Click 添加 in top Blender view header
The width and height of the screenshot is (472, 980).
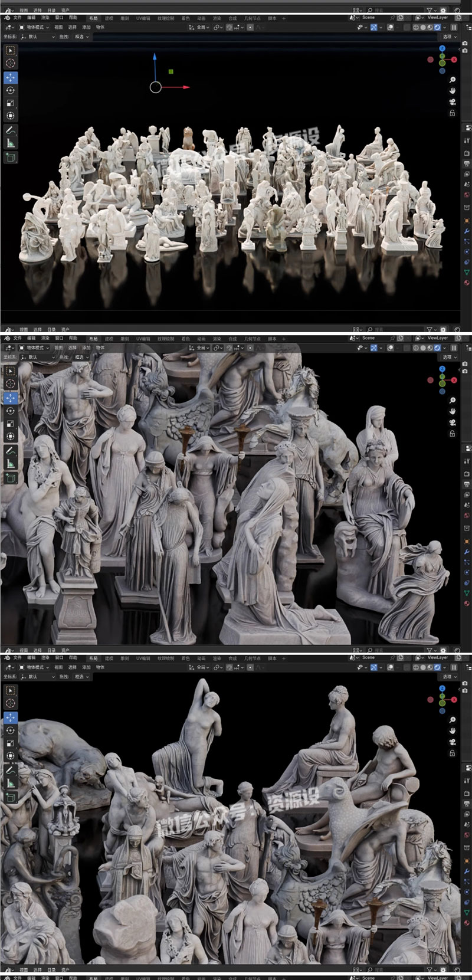point(86,27)
